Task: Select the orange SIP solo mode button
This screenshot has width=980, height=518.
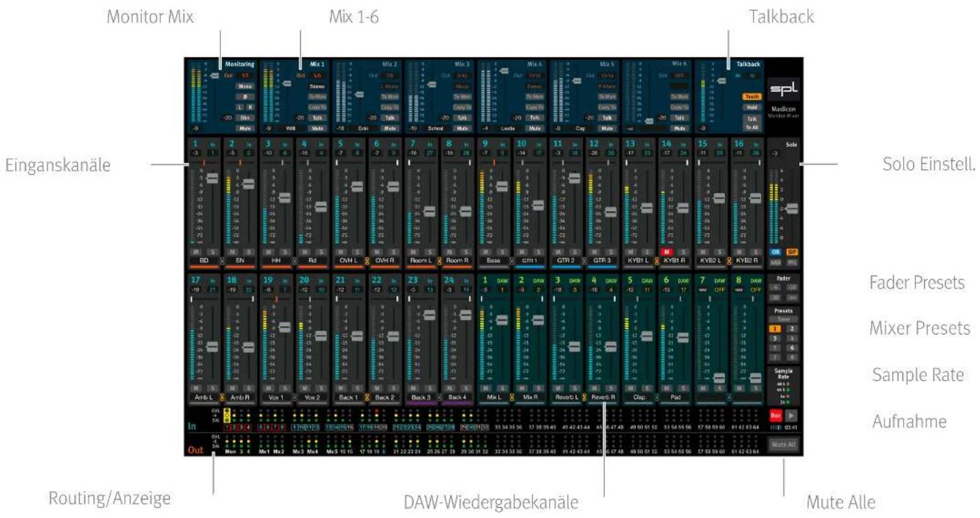Action: click(791, 252)
